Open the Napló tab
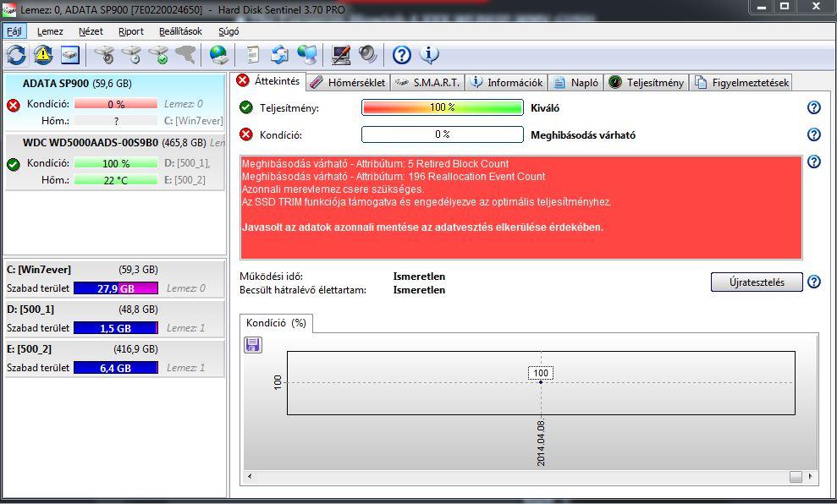This screenshot has height=504, width=837. click(575, 83)
